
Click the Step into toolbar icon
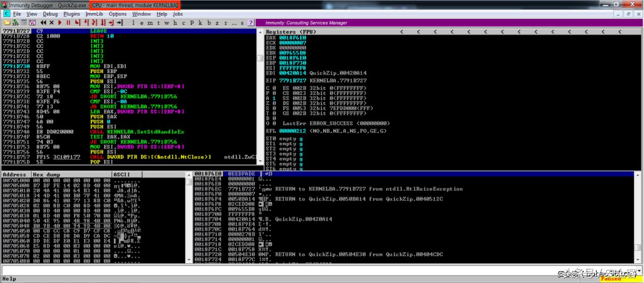click(78, 23)
